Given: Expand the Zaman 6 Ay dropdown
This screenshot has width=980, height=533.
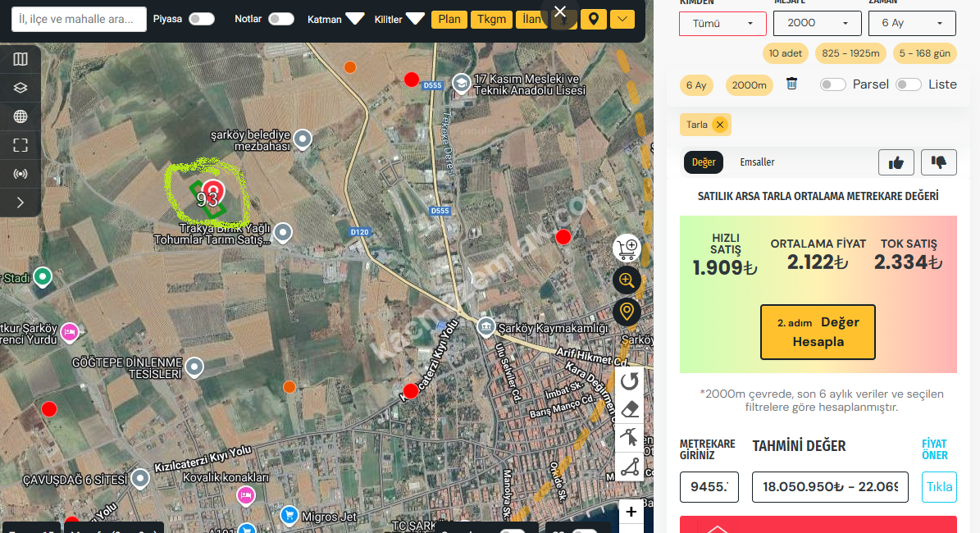Looking at the screenshot, I should 911,23.
